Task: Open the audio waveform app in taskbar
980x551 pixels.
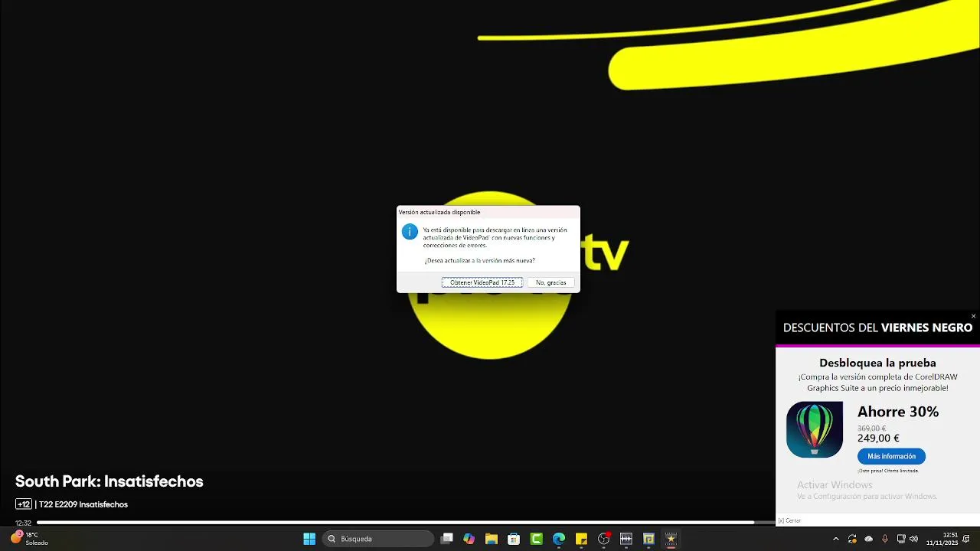Action: pos(626,539)
